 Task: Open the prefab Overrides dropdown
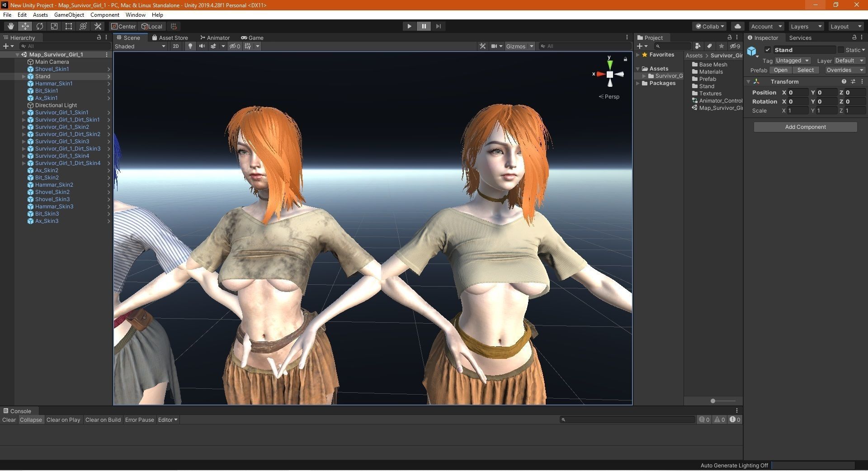coord(845,70)
